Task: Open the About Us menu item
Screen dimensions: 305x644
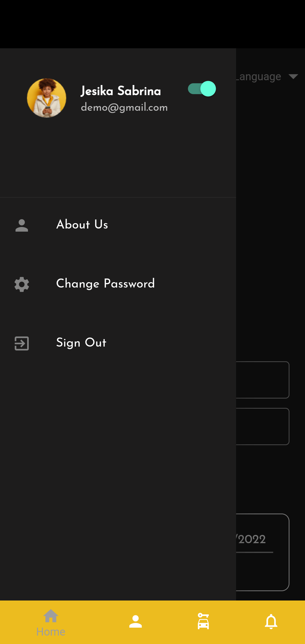Action: click(82, 225)
